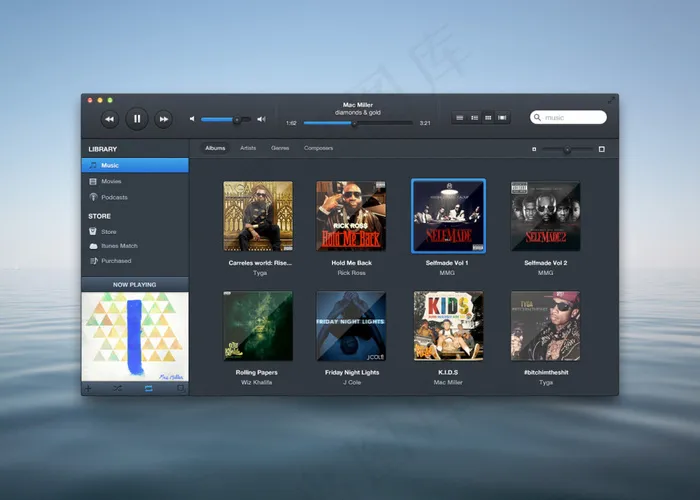This screenshot has width=700, height=500.
Task: Switch to the first list view icon
Action: (x=460, y=118)
